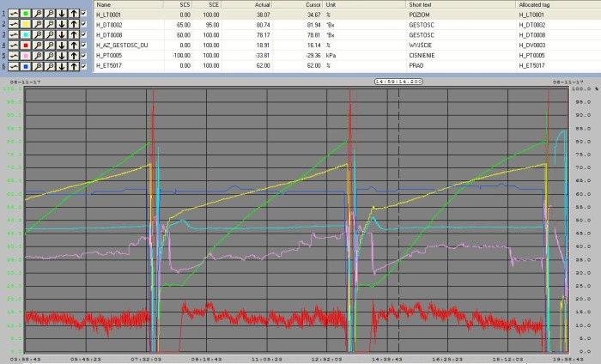
Task: Pick the yellow color swatch of trend 2
Action: pos(26,24)
